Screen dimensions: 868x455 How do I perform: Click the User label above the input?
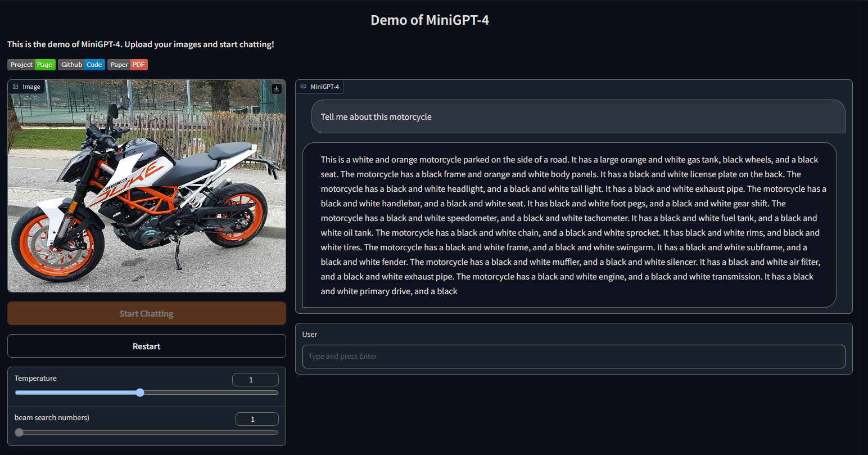point(310,334)
